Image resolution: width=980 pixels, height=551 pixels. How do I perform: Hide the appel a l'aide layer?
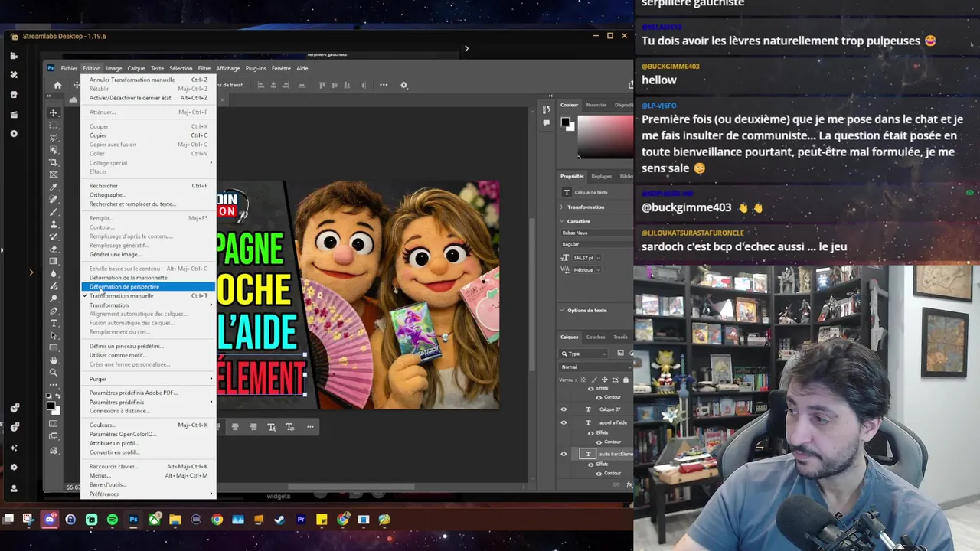click(563, 422)
